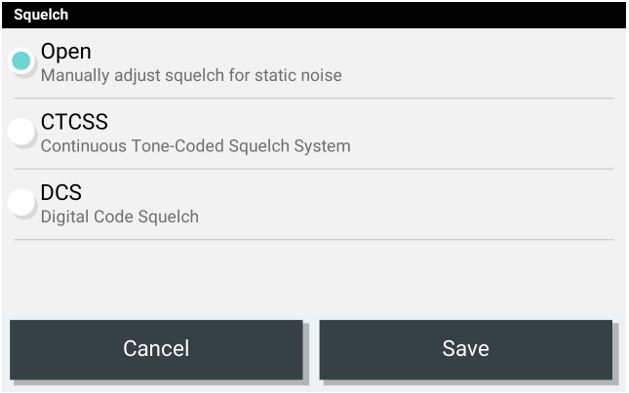Click the CTCSS option title text
The height and width of the screenshot is (393, 629).
pos(75,122)
